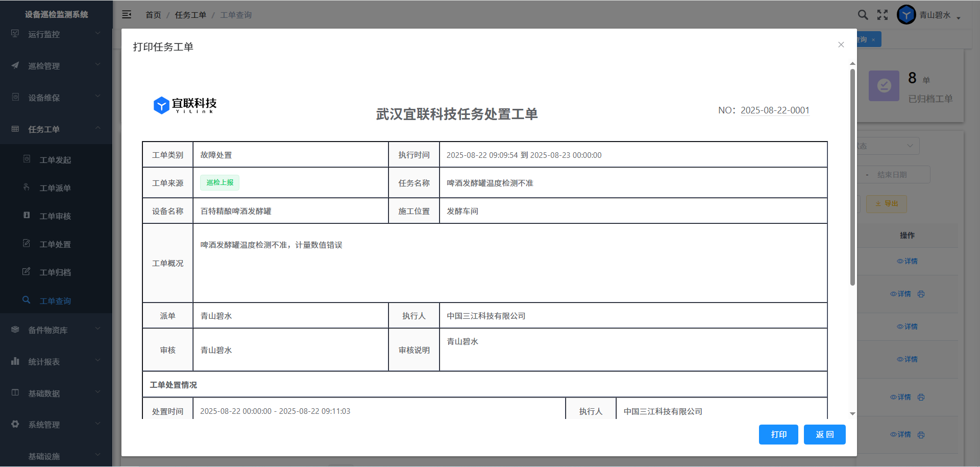Click the sidebar collapse hamburger icon
This screenshot has height=467, width=980.
(127, 15)
